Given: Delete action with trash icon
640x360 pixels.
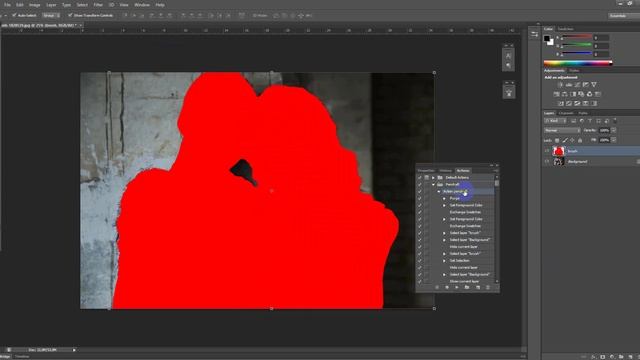Looking at the screenshot, I should [488, 287].
